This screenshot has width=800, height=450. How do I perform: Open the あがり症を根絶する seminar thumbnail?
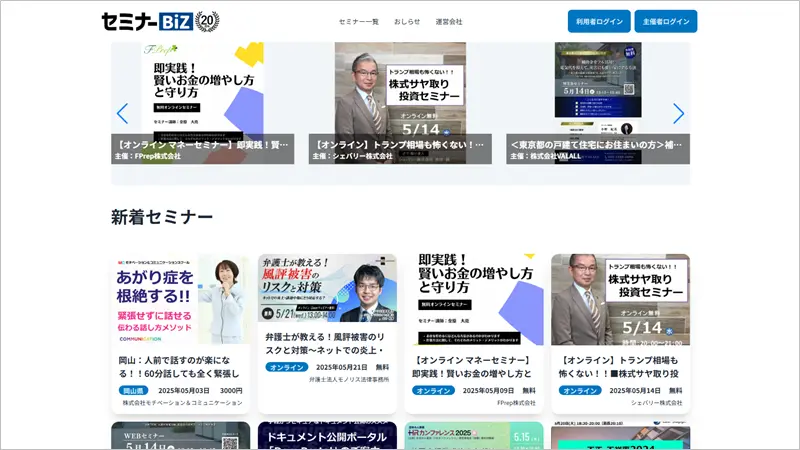coord(181,299)
